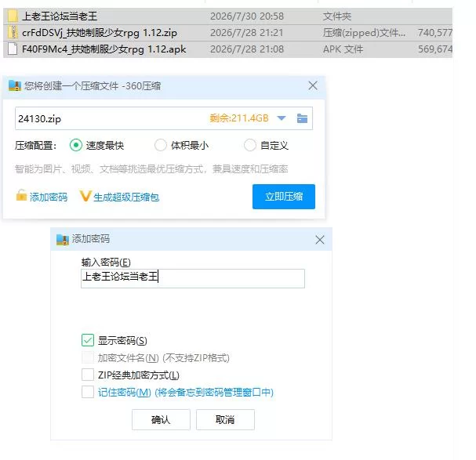Select the 速度最快 compression option
The width and height of the screenshot is (476, 460).
pyautogui.click(x=76, y=145)
